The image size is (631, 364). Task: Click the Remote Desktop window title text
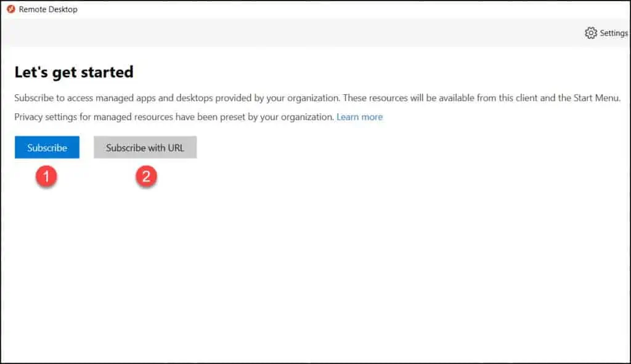click(x=48, y=9)
